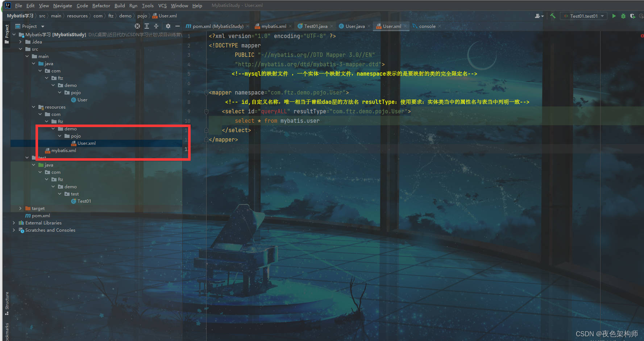The width and height of the screenshot is (644, 341).
Task: Run with coverage shield icon
Action: click(x=633, y=16)
